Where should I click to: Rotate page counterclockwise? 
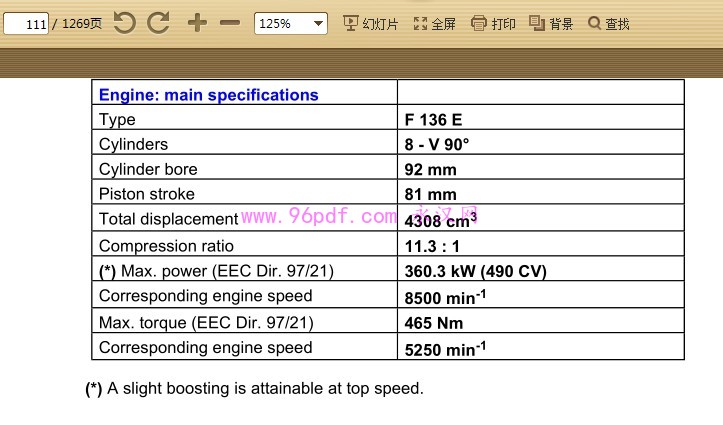124,23
